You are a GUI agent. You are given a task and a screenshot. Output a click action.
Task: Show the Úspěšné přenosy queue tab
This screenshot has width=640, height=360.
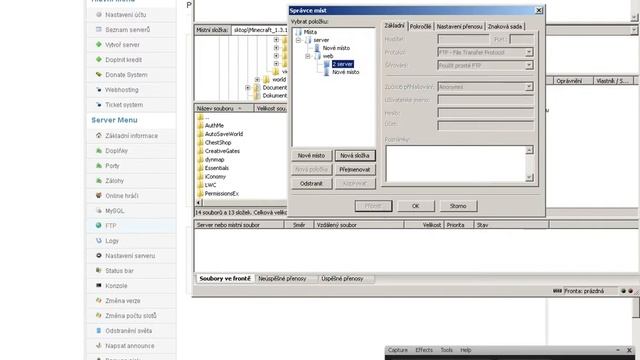[x=342, y=278]
